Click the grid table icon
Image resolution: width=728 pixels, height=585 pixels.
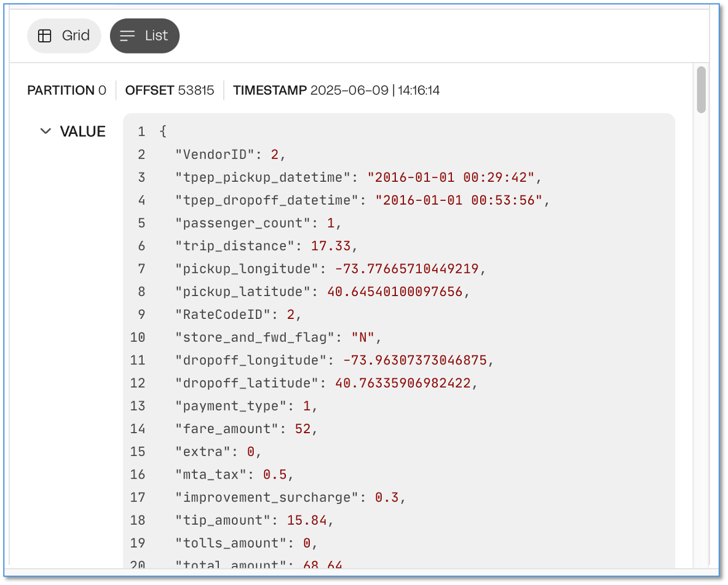pos(44,36)
